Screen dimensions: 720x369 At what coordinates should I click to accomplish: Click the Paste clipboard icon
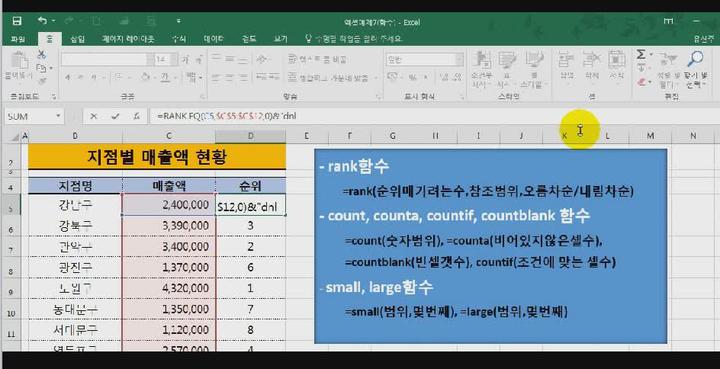[19, 61]
